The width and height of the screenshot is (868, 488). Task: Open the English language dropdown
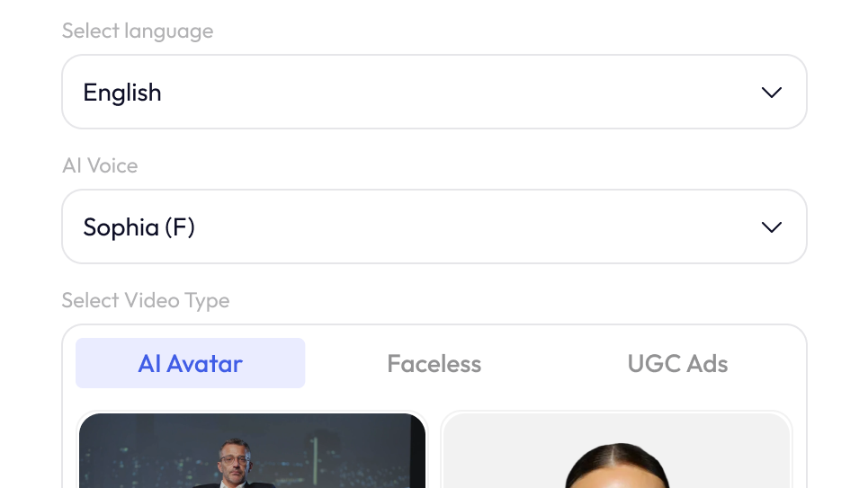pos(434,93)
